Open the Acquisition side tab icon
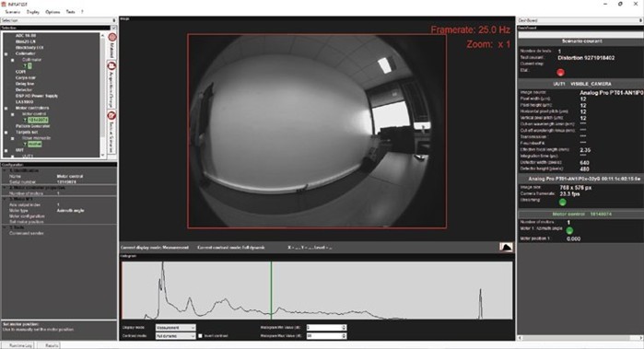 [111, 65]
